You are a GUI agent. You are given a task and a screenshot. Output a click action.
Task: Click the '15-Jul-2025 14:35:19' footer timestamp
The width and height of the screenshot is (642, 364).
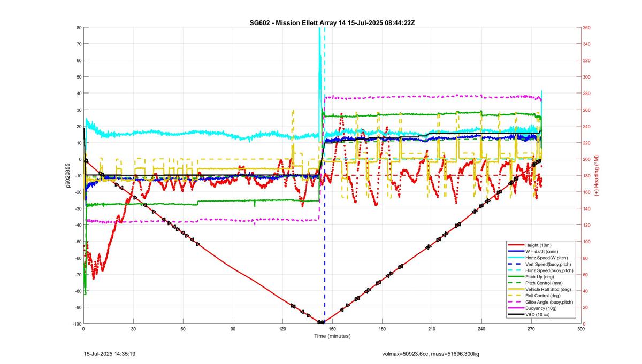[x=110, y=354]
